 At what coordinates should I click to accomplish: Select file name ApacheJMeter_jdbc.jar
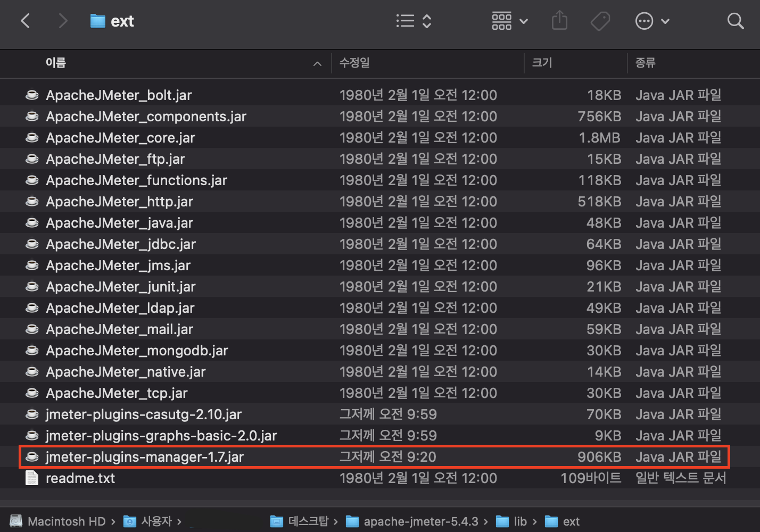coord(121,244)
